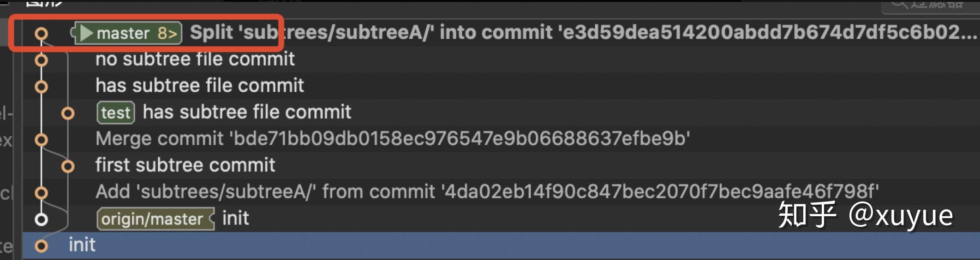Click the init text beside origin/master tag
The height and width of the screenshot is (260, 980).
pyautogui.click(x=235, y=219)
